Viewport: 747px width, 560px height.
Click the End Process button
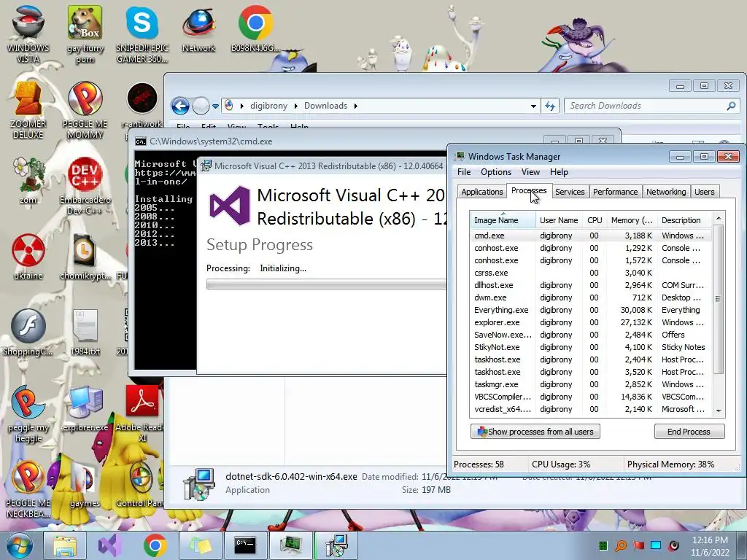click(689, 432)
